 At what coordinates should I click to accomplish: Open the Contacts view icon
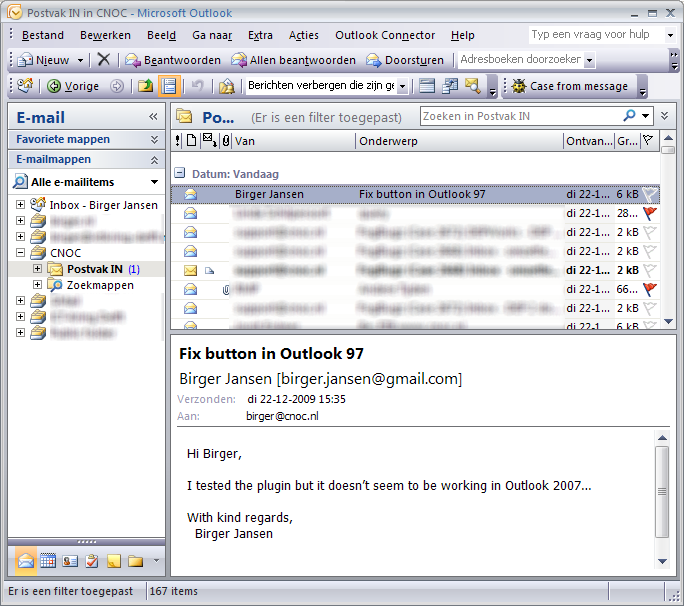(70, 561)
